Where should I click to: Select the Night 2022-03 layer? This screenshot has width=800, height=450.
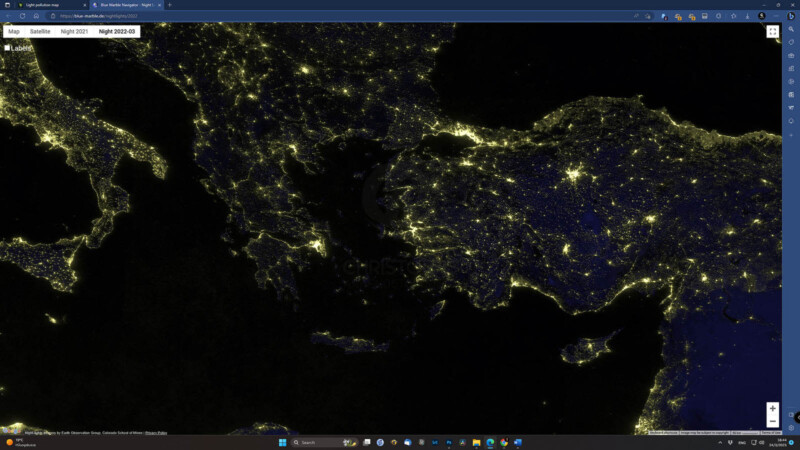(x=117, y=32)
